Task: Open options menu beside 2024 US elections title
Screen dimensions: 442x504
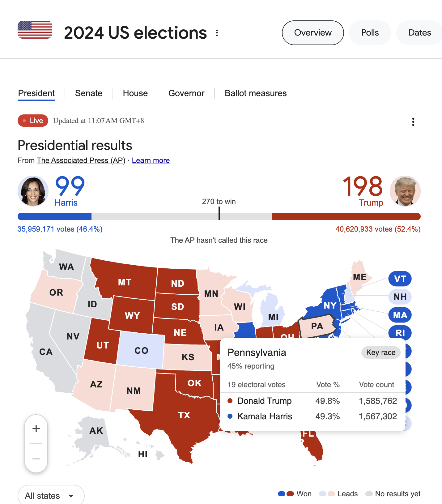Action: point(217,33)
